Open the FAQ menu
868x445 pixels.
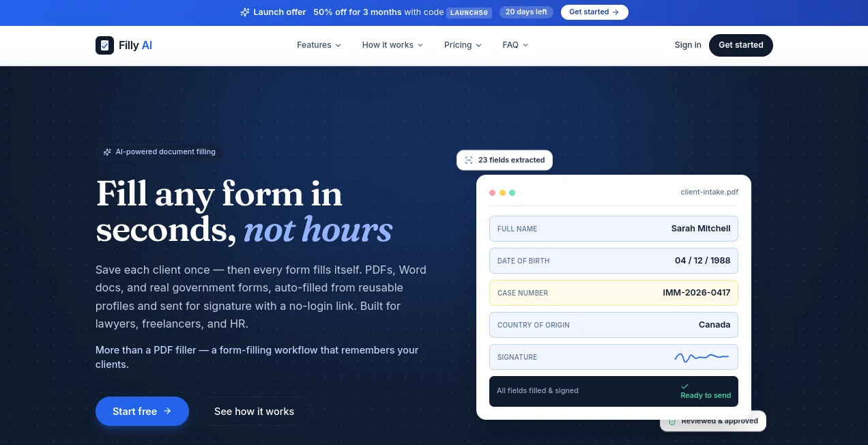click(x=515, y=45)
